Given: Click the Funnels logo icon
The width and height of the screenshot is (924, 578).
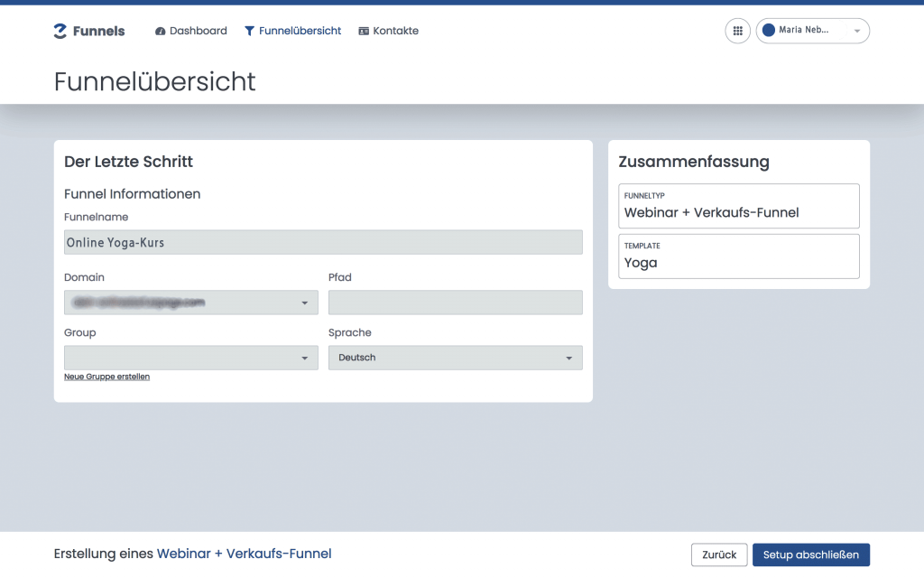Looking at the screenshot, I should point(60,31).
